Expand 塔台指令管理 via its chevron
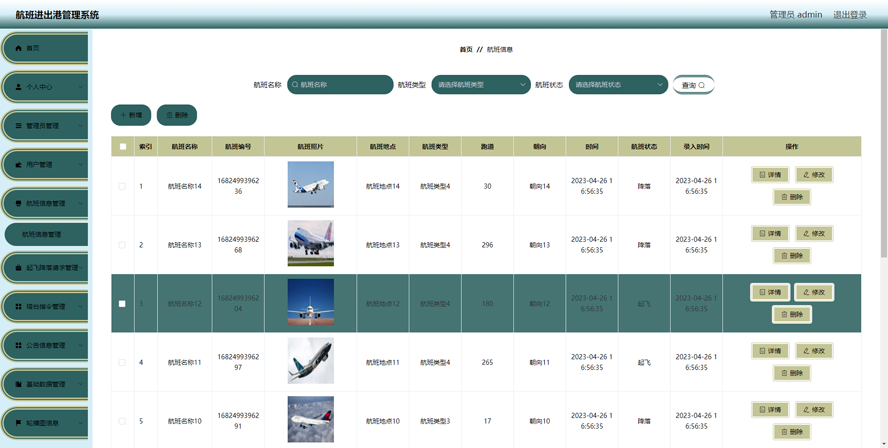This screenshot has height=448, width=888. click(80, 306)
